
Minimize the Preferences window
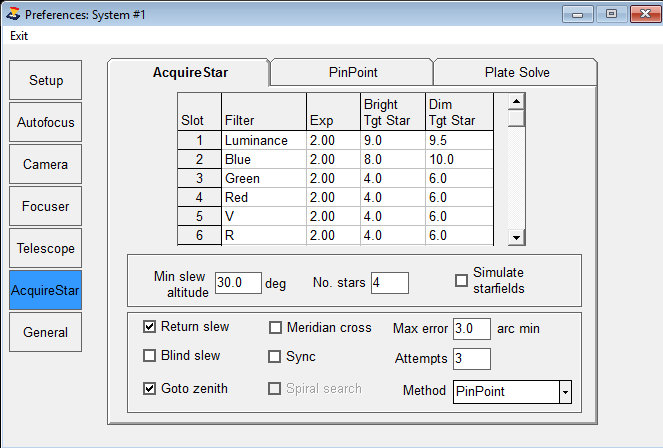tap(578, 14)
